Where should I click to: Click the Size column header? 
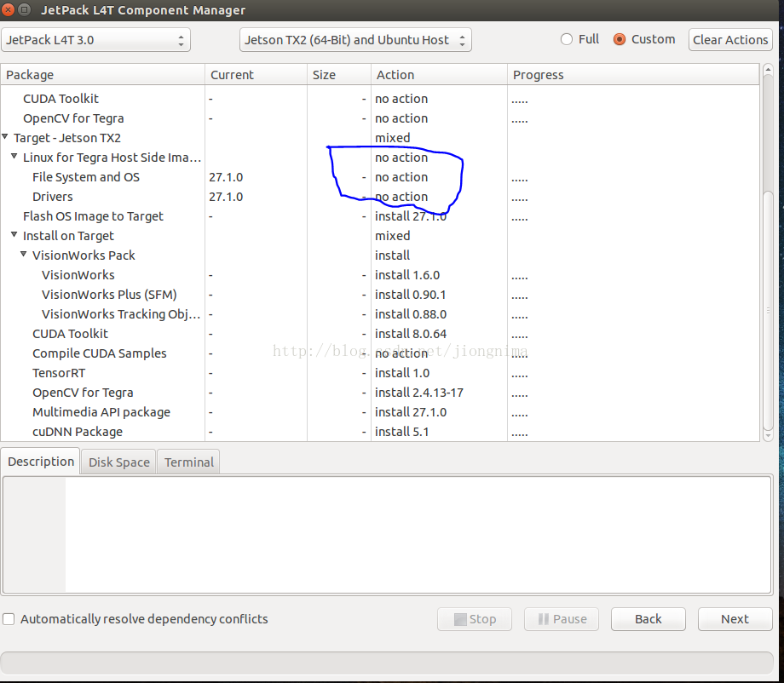pos(338,74)
